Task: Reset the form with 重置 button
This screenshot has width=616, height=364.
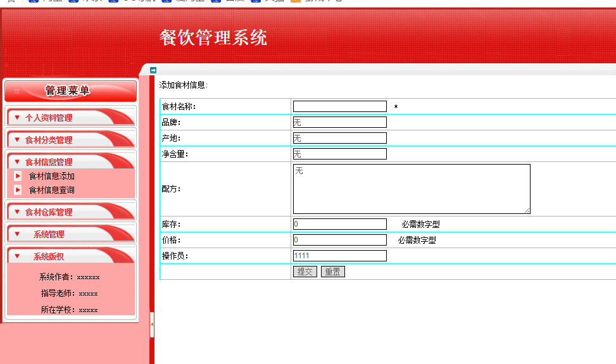Action: point(333,272)
